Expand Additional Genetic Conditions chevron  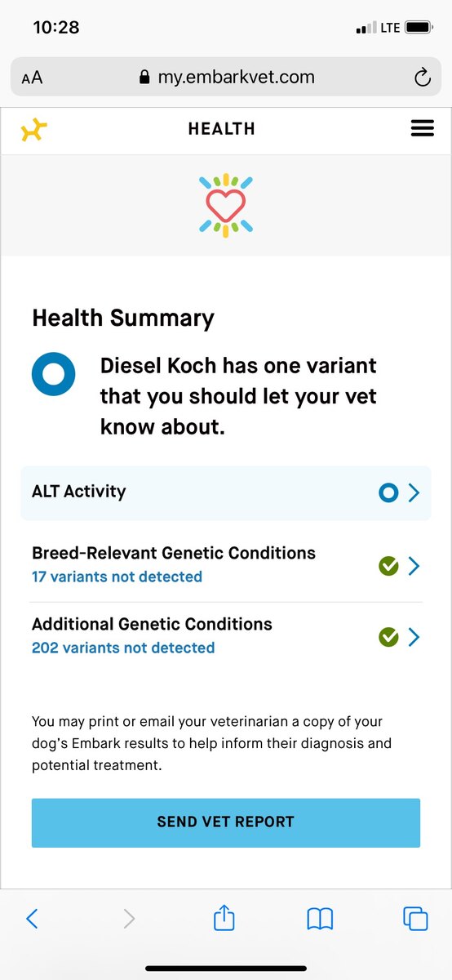click(x=414, y=637)
